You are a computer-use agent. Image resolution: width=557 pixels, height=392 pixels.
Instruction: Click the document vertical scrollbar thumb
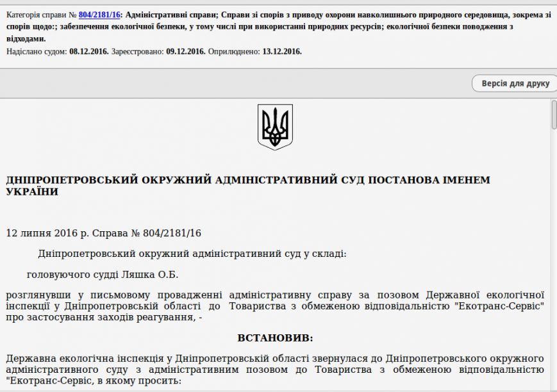[554, 115]
